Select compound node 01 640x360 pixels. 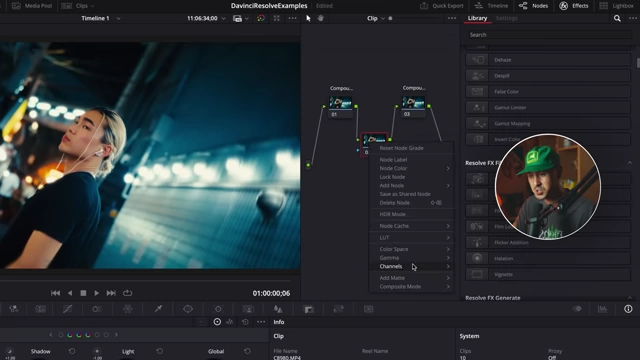(340, 107)
